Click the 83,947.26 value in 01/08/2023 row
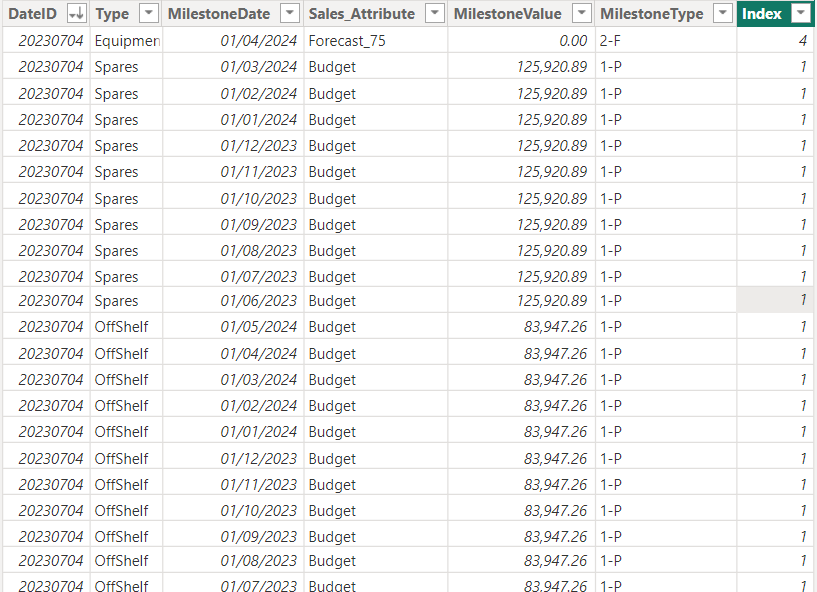Screen dimensions: 817x592 point(521,561)
